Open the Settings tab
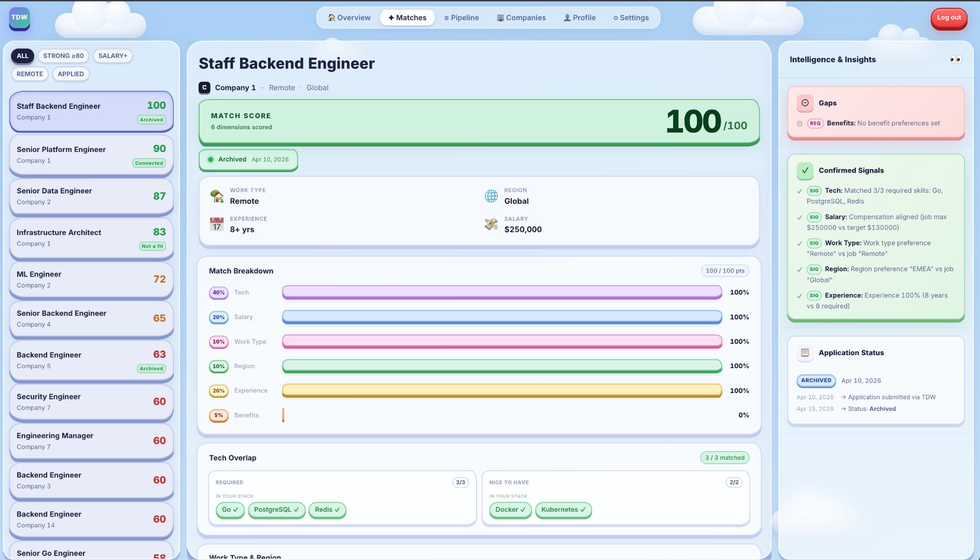The height and width of the screenshot is (560, 980). pyautogui.click(x=631, y=18)
